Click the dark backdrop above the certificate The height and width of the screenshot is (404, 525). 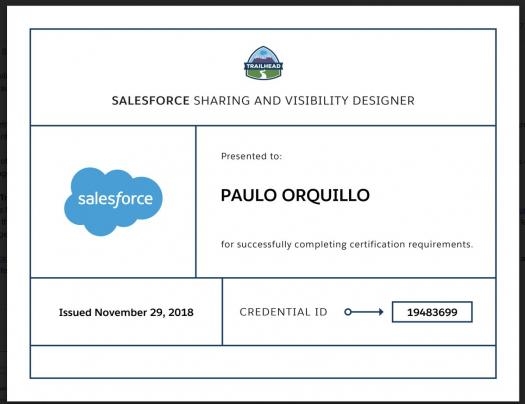coord(262,2)
